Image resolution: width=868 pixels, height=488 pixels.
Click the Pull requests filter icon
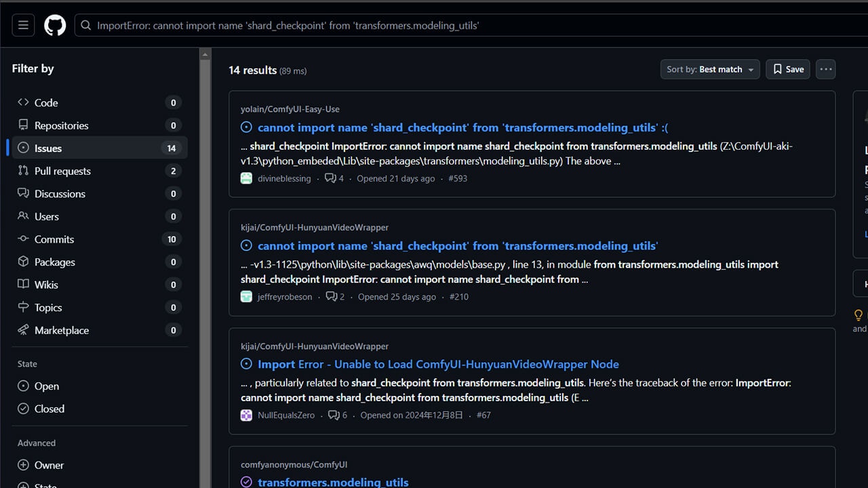[x=23, y=171]
